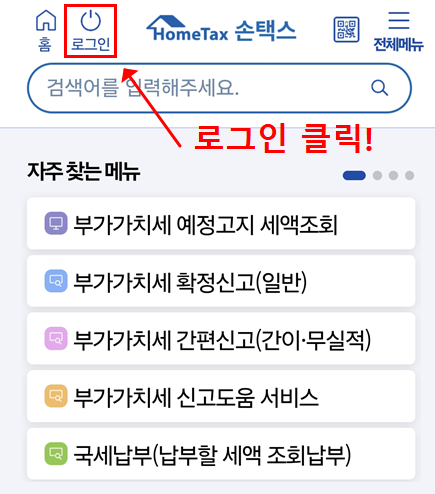Select the third page indicator dot

(393, 175)
